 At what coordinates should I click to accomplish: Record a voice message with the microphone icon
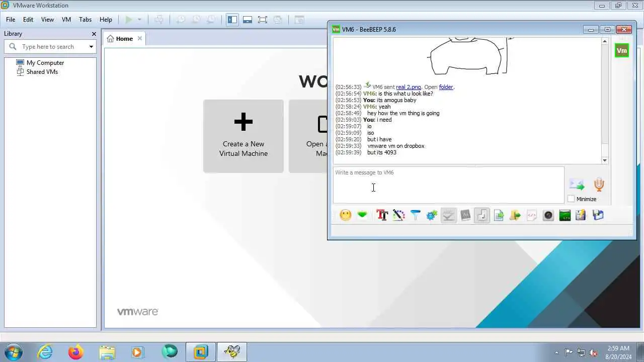coord(599,184)
